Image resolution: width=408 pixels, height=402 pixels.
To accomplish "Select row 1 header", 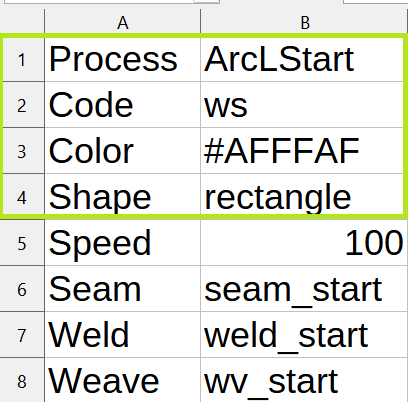I will 22,60.
